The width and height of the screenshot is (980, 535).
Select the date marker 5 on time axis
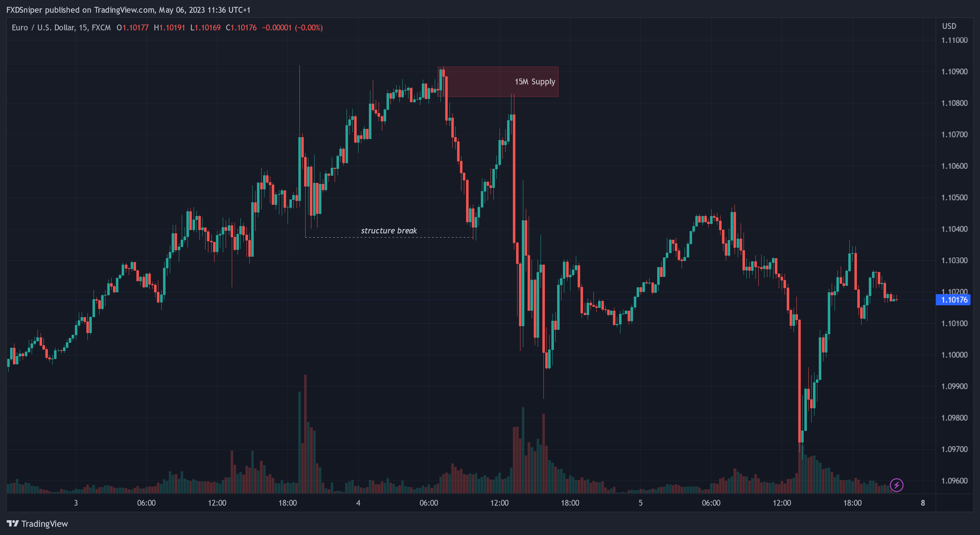(641, 503)
